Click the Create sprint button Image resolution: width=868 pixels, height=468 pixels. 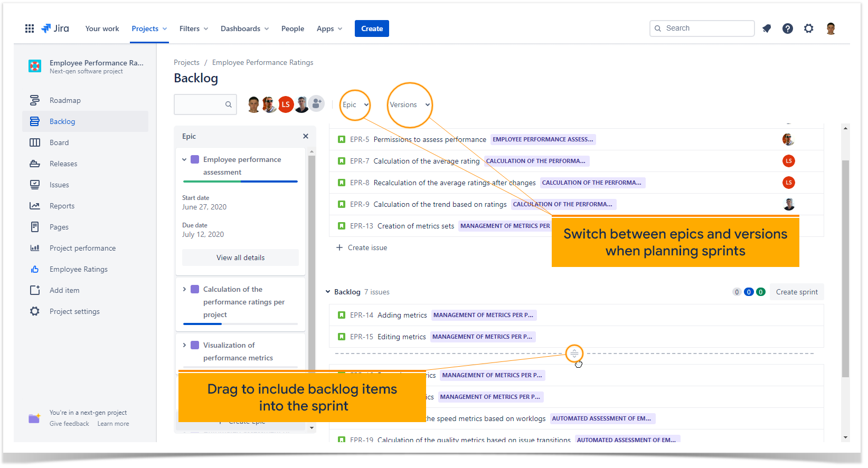click(x=797, y=292)
